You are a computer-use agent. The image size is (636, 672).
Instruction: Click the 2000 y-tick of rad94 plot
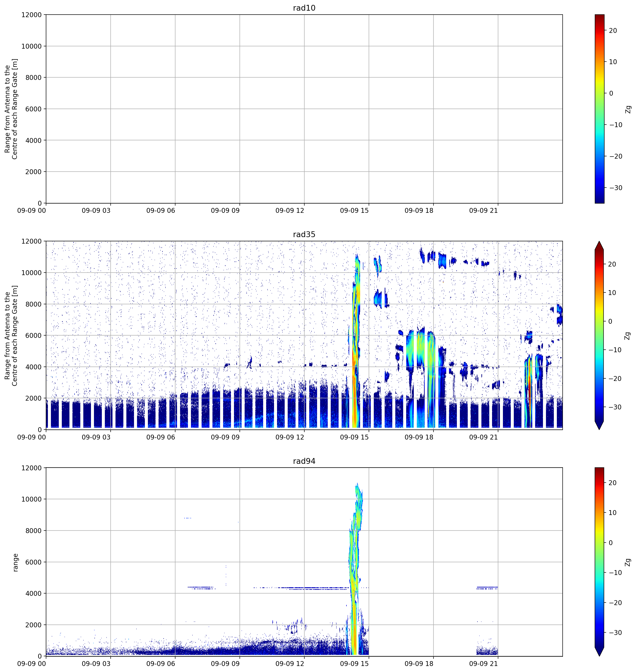(x=34, y=625)
